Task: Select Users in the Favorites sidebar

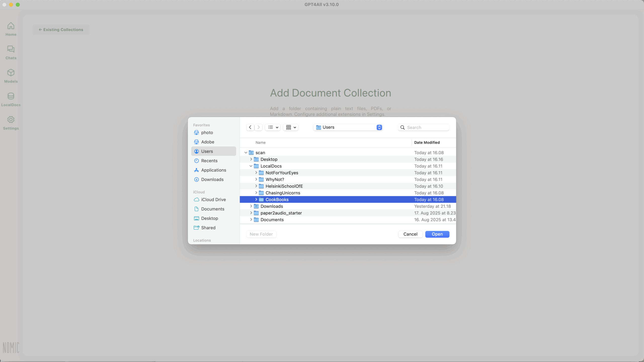Action: point(214,151)
